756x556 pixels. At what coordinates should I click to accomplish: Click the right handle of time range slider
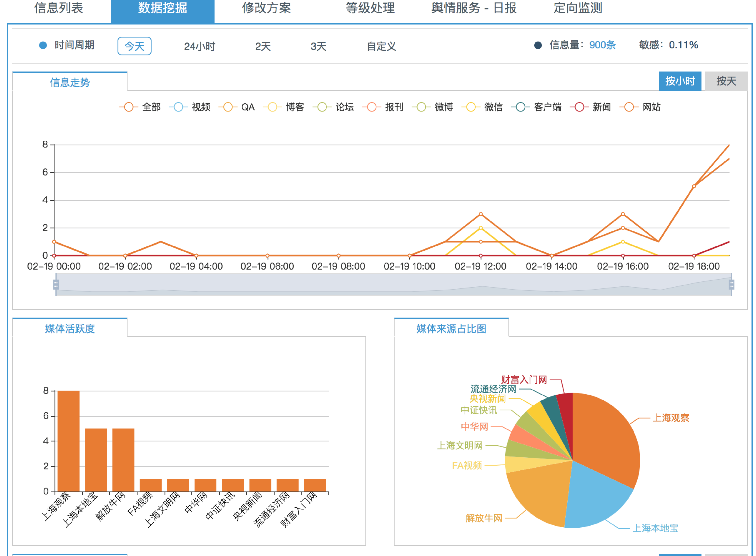tap(731, 284)
